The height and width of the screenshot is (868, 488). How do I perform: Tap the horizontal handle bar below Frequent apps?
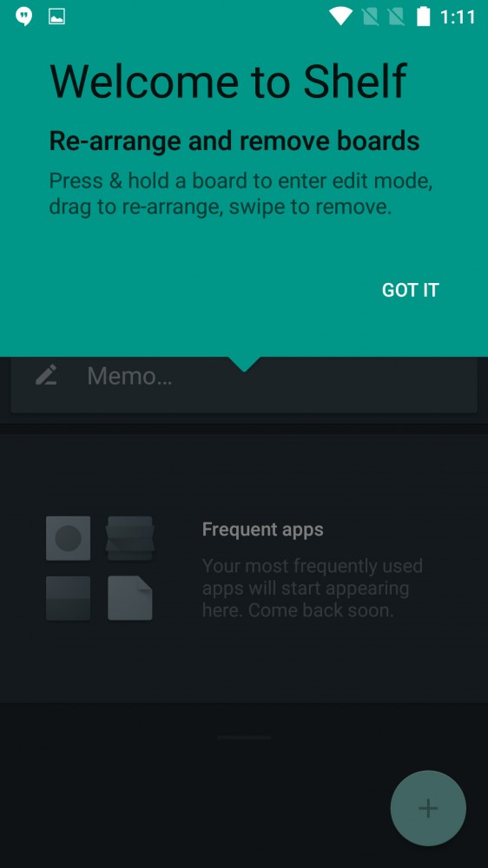coord(244,737)
